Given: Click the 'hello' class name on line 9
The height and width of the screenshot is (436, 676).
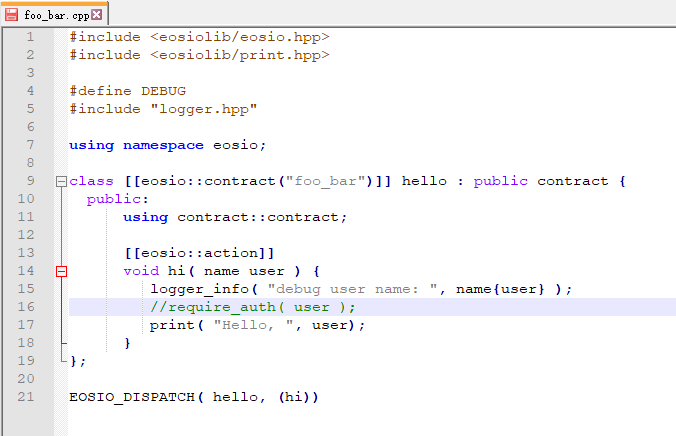Looking at the screenshot, I should pos(424,181).
